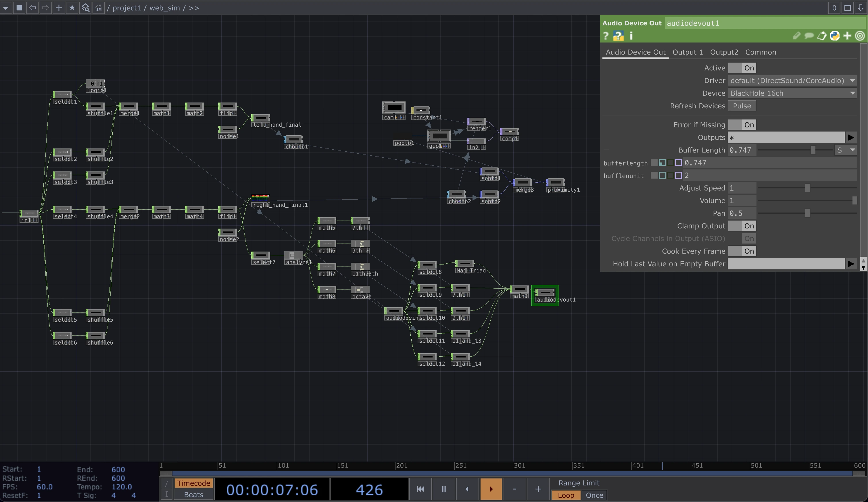Open the pane layout dropdown arrow top left
The image size is (868, 502).
(6, 7)
